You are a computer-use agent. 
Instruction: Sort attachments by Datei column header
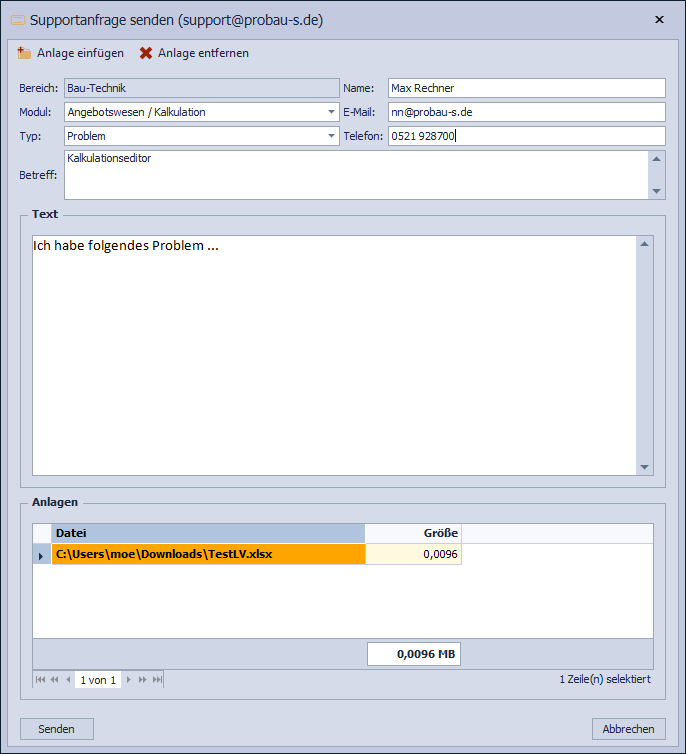[x=208, y=533]
